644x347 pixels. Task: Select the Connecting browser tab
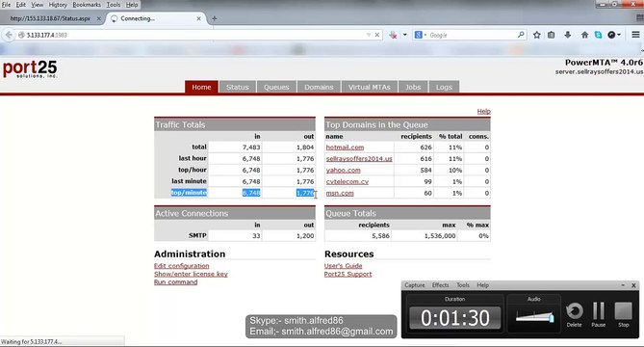point(156,18)
